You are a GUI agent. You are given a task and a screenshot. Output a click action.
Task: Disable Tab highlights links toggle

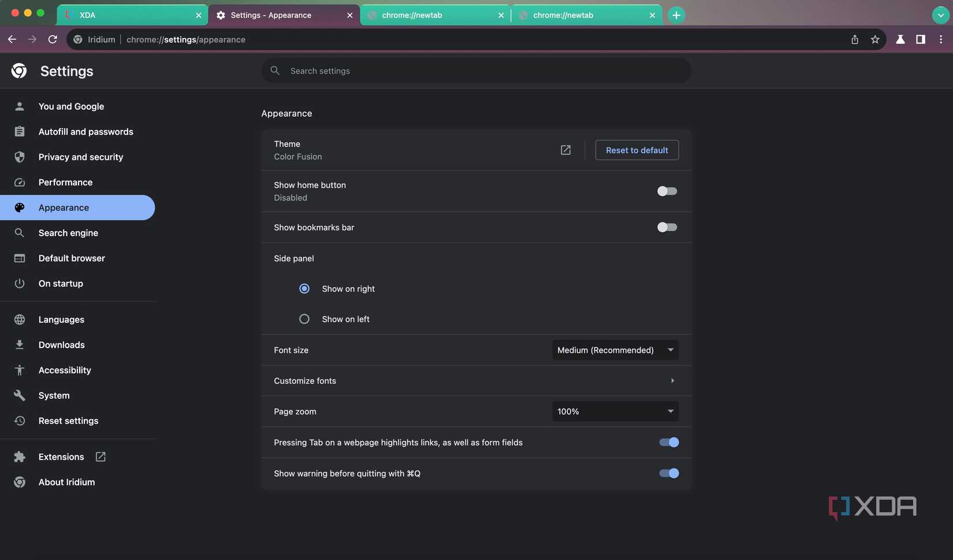tap(669, 442)
